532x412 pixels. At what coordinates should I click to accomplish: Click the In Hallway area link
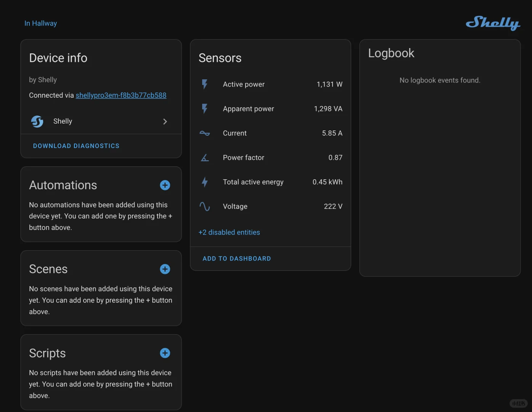tap(40, 23)
